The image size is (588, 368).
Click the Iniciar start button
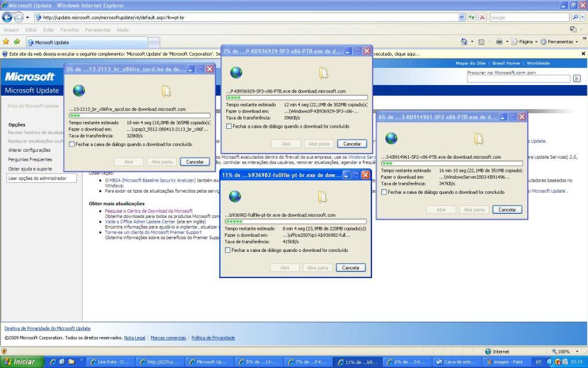tap(22, 362)
